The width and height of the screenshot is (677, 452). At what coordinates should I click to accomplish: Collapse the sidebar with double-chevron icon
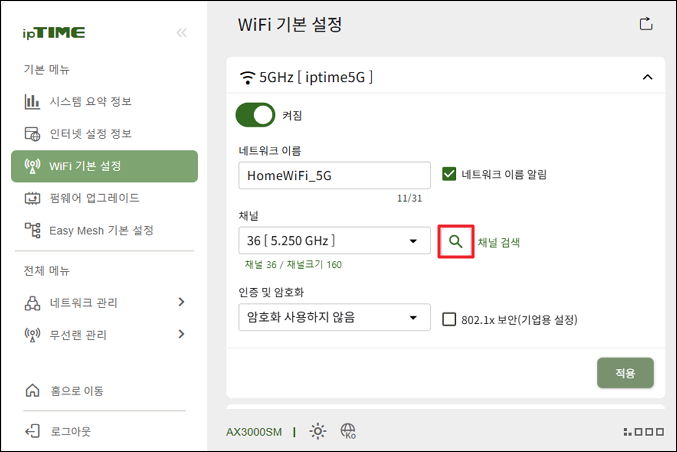click(x=182, y=33)
